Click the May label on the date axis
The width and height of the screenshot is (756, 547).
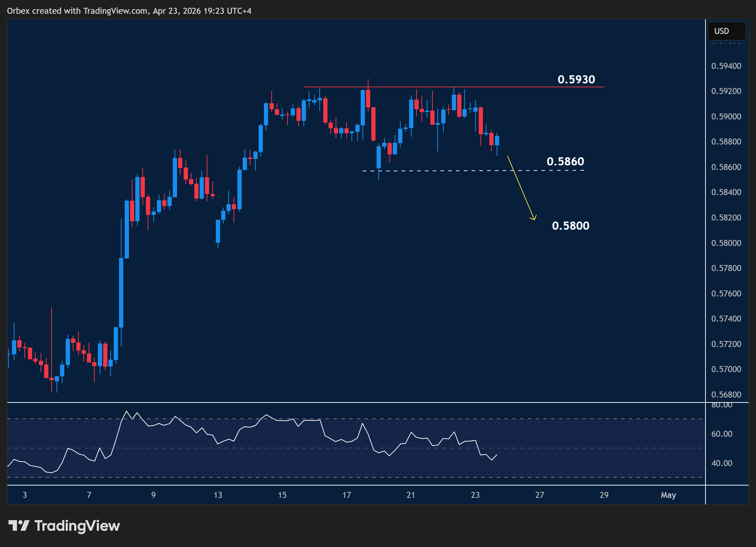click(668, 495)
